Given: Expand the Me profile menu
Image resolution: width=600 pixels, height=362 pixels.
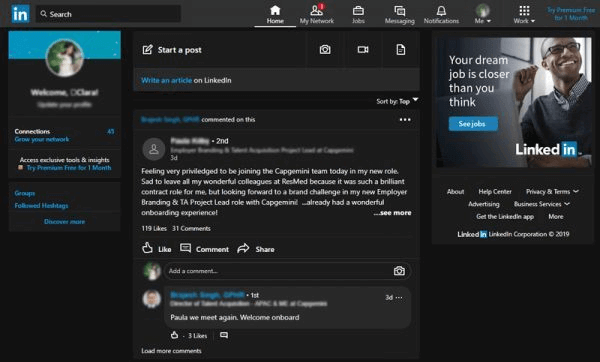Looking at the screenshot, I should (483, 15).
